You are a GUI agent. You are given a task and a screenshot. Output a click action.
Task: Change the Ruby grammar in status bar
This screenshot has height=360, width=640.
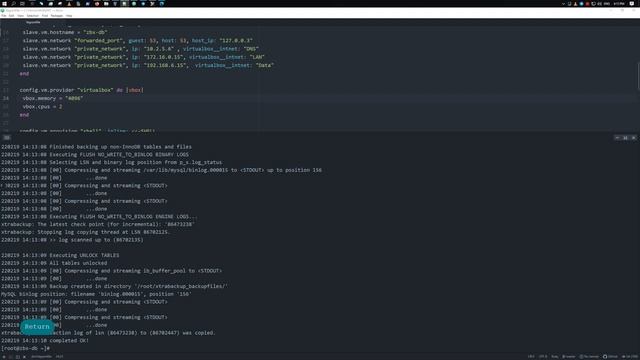coord(555,357)
